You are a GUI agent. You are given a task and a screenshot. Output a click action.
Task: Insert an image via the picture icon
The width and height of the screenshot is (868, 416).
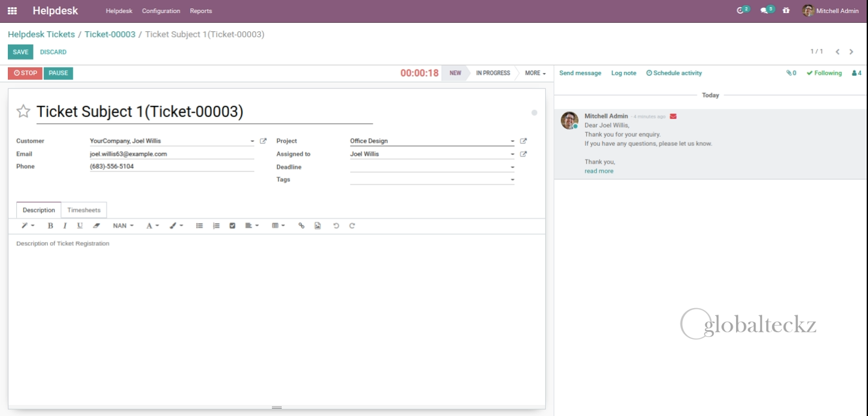(x=318, y=226)
